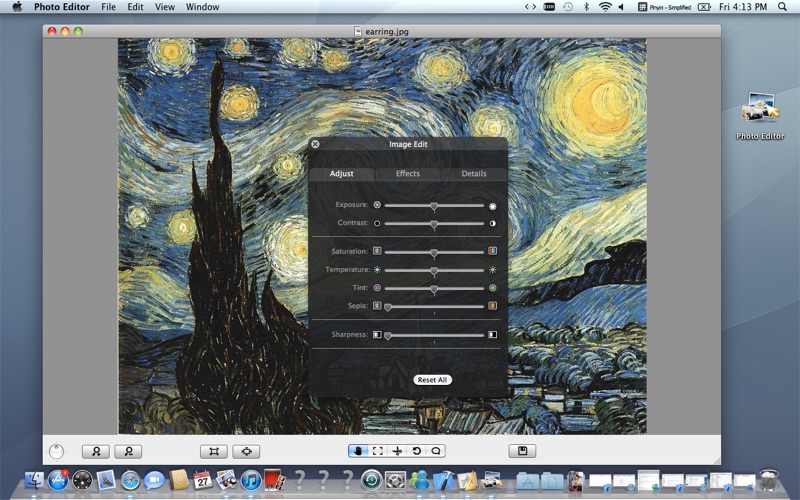Click the no-sepia gray icon

click(x=377, y=306)
